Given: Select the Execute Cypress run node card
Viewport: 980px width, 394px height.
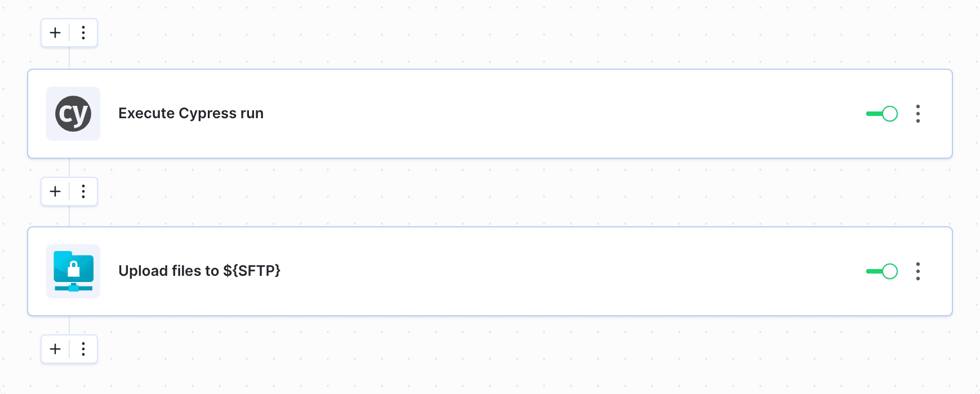Looking at the screenshot, I should [x=394, y=114].
